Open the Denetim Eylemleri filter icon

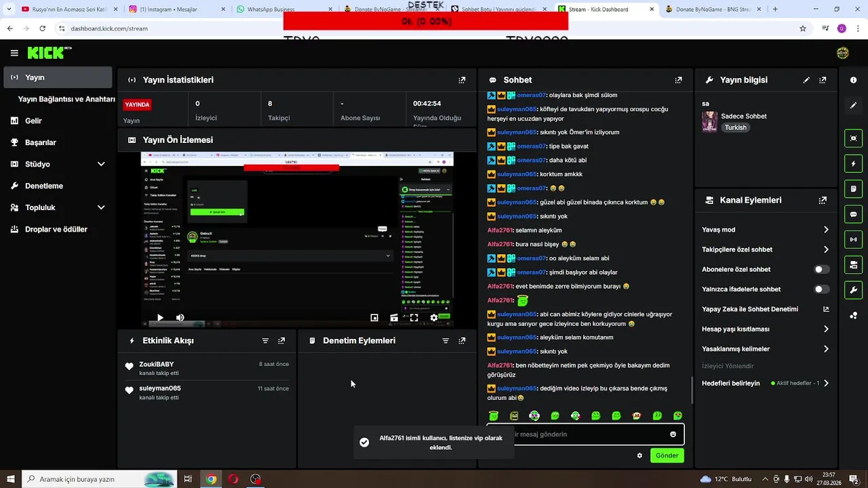446,341
